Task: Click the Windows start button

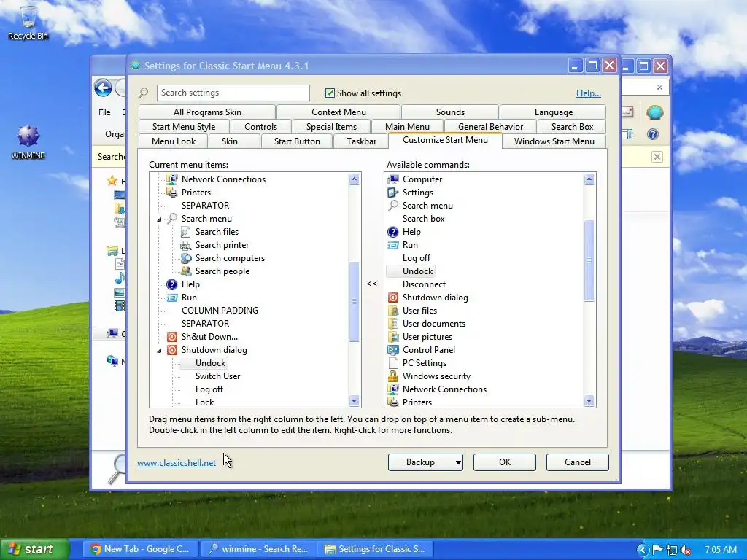Action: (34, 549)
